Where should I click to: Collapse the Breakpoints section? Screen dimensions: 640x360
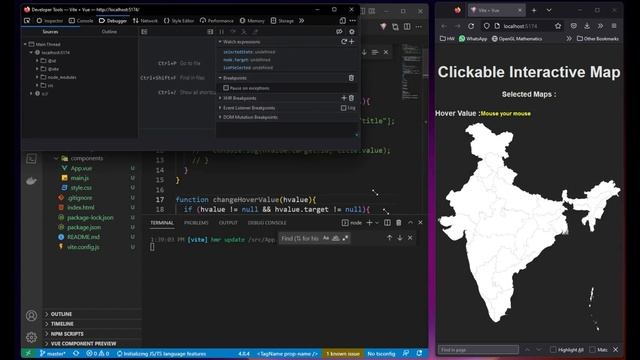point(220,78)
